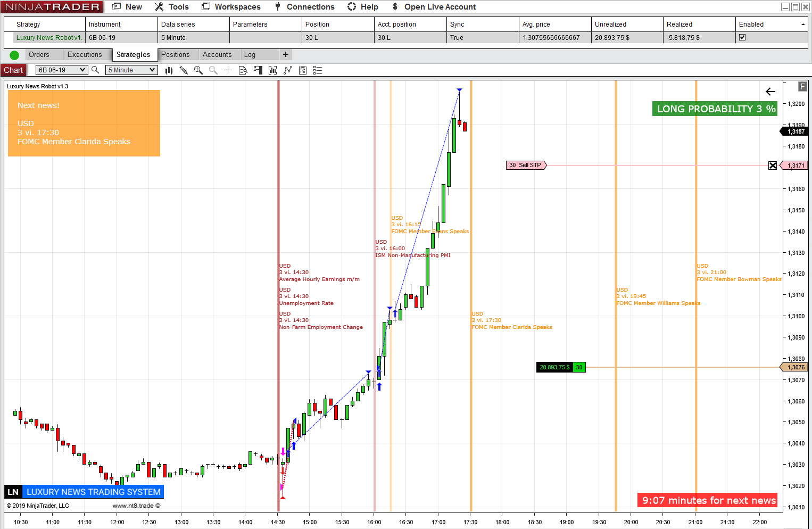Open the 5 Minute interval dropdown
Viewport: 812px width, 529px height.
point(131,70)
